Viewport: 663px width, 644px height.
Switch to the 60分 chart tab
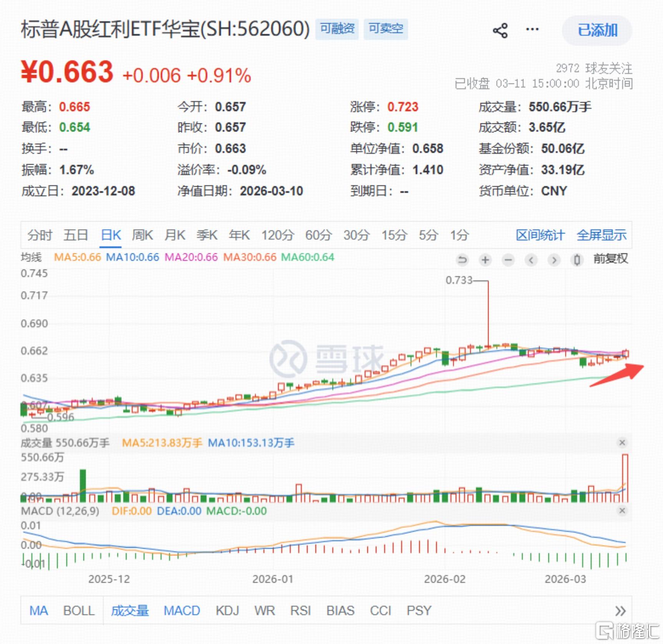tap(319, 235)
